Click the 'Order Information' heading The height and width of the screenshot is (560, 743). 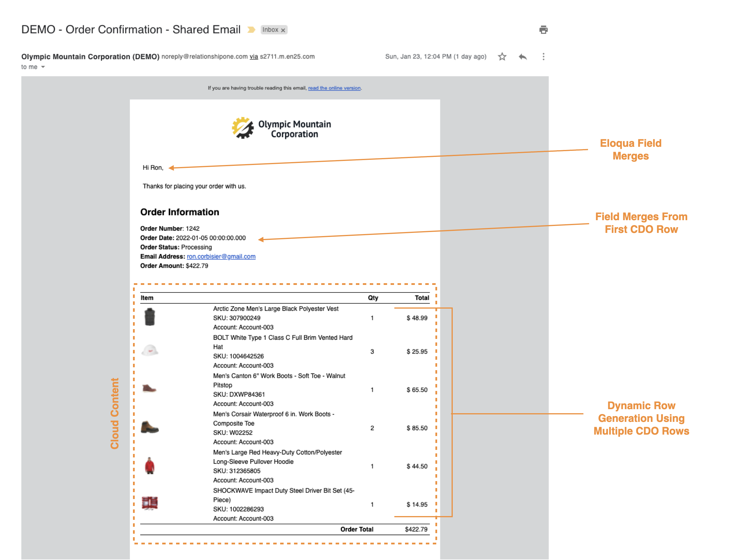coord(180,212)
